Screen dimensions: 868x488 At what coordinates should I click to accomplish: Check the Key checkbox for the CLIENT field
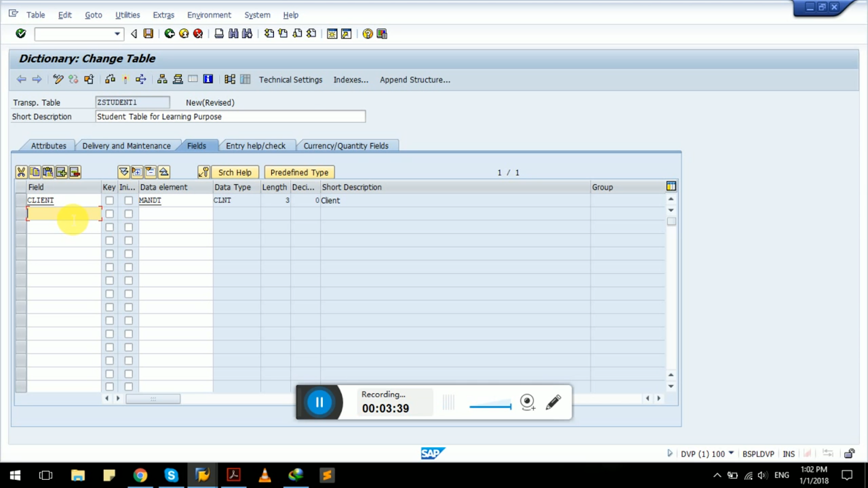[109, 200]
